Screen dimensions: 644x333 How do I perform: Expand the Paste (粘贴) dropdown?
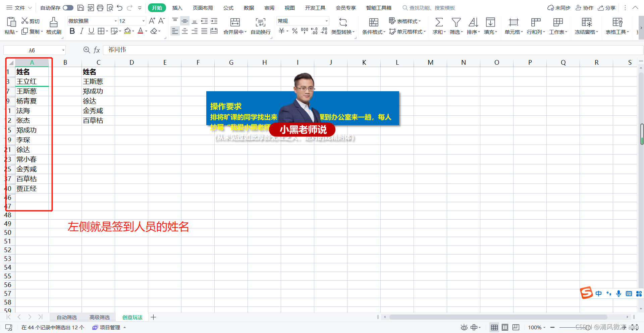(x=11, y=32)
